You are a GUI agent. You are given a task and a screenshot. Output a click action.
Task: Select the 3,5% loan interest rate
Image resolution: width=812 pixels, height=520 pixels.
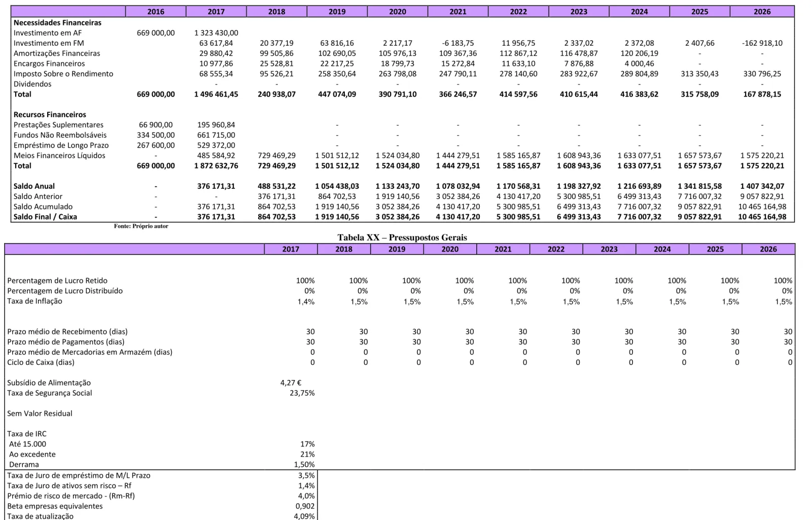point(306,475)
